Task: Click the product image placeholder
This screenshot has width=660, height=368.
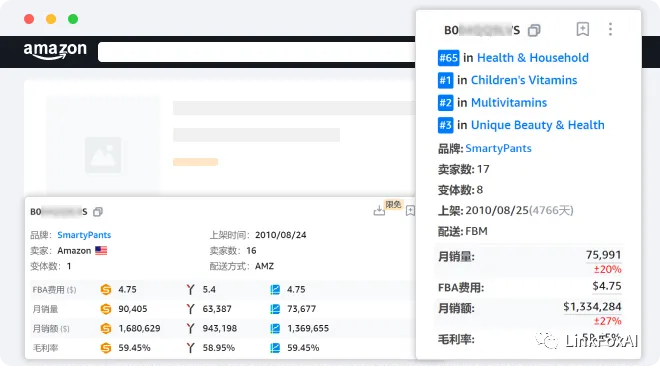Action: (103, 155)
